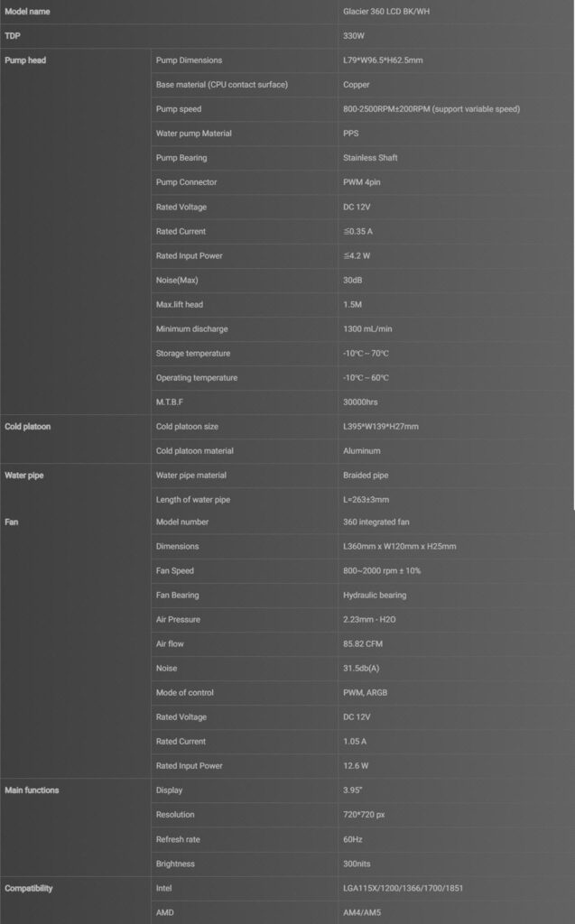Select the M.T.B.F 30000hrs value
Image resolution: width=575 pixels, height=924 pixels.
(360, 402)
